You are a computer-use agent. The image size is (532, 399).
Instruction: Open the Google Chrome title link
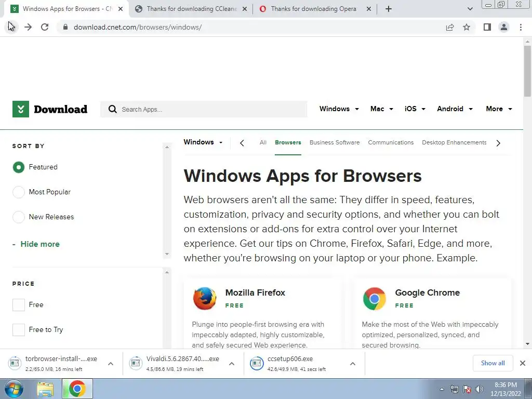click(427, 292)
